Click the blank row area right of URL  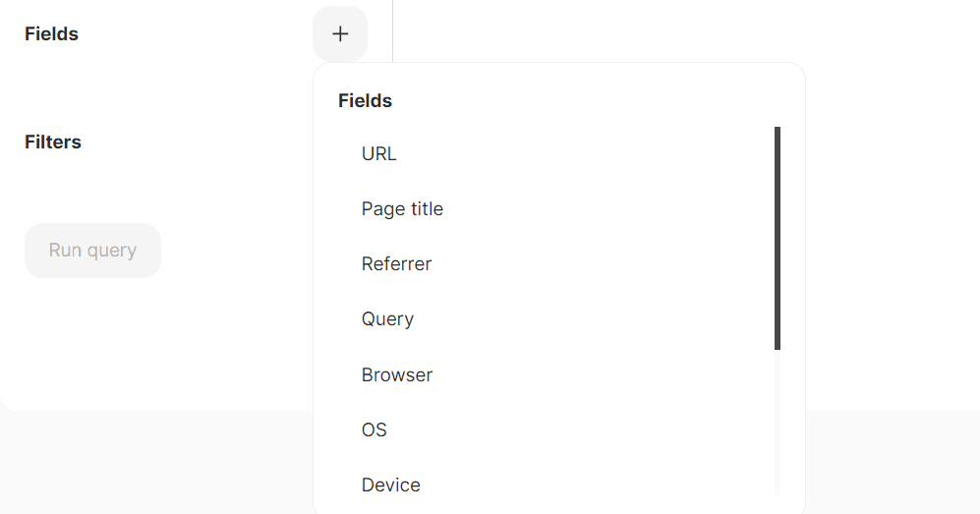pyautogui.click(x=590, y=154)
